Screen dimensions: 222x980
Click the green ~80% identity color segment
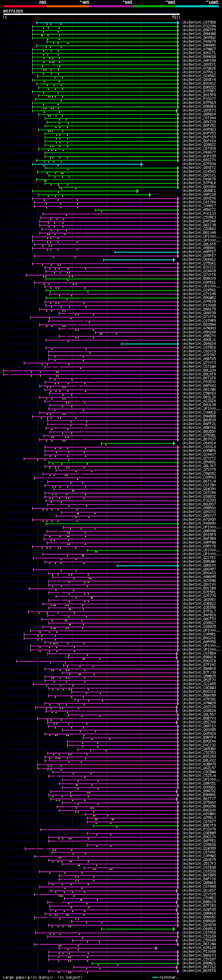click(x=154, y=6)
